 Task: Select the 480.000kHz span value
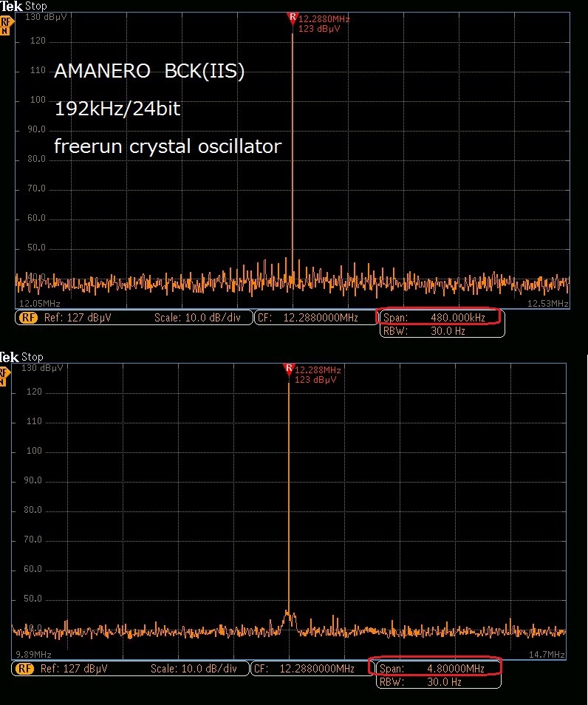coord(458,318)
